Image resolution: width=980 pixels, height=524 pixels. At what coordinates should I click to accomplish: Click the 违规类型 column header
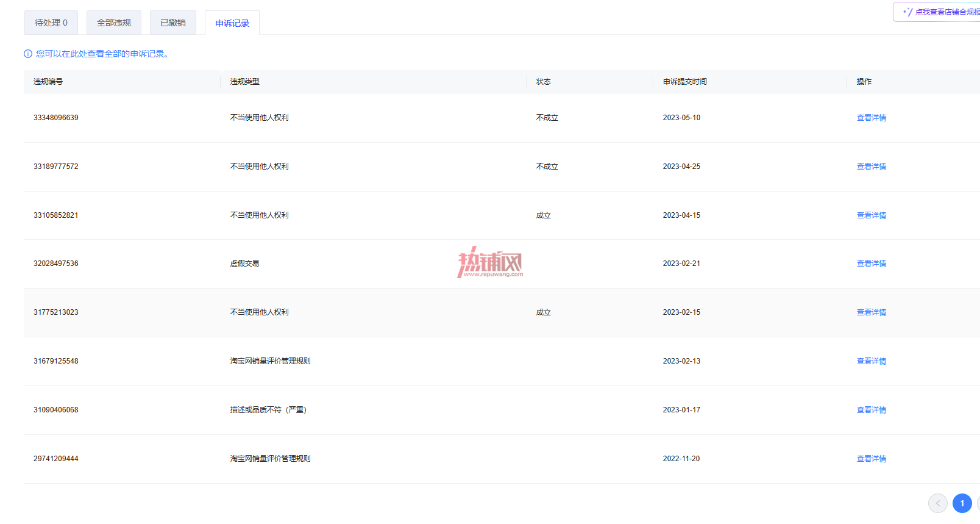(x=245, y=82)
